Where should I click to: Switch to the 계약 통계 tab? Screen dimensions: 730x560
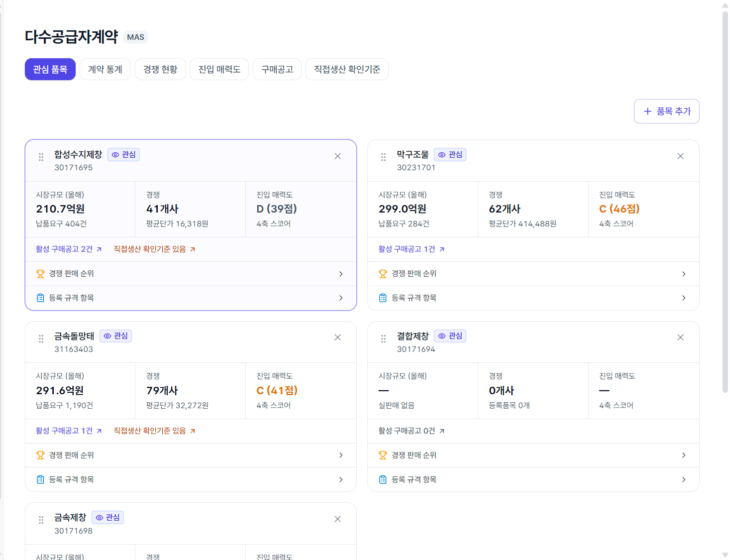[x=105, y=69]
